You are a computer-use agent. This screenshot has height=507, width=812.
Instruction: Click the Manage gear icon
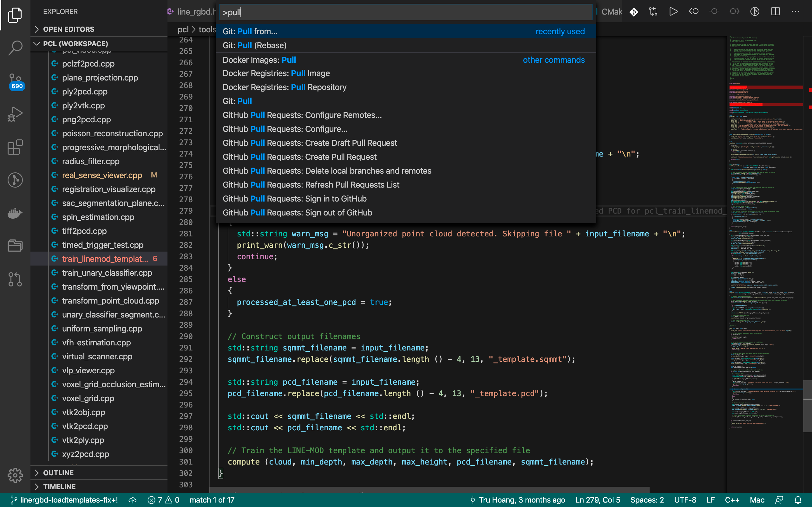(x=15, y=475)
